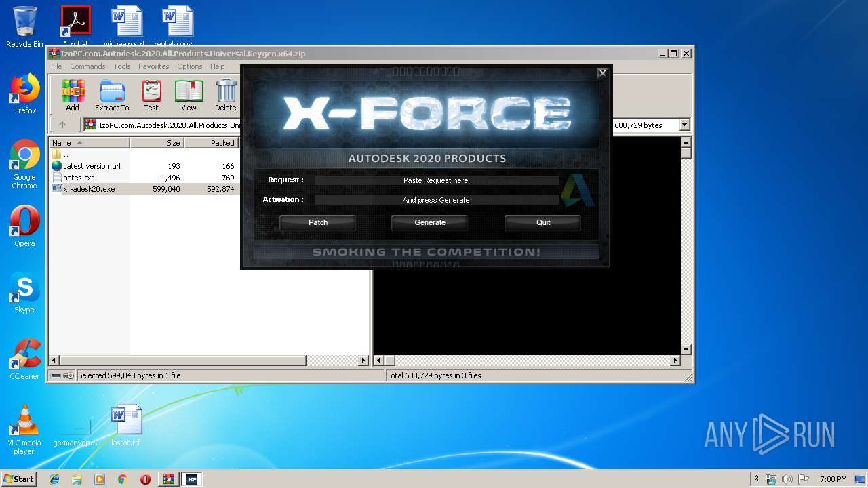Viewport: 868px width, 488px height.
Task: Open the Recycle Bin desktop icon
Action: tap(24, 27)
